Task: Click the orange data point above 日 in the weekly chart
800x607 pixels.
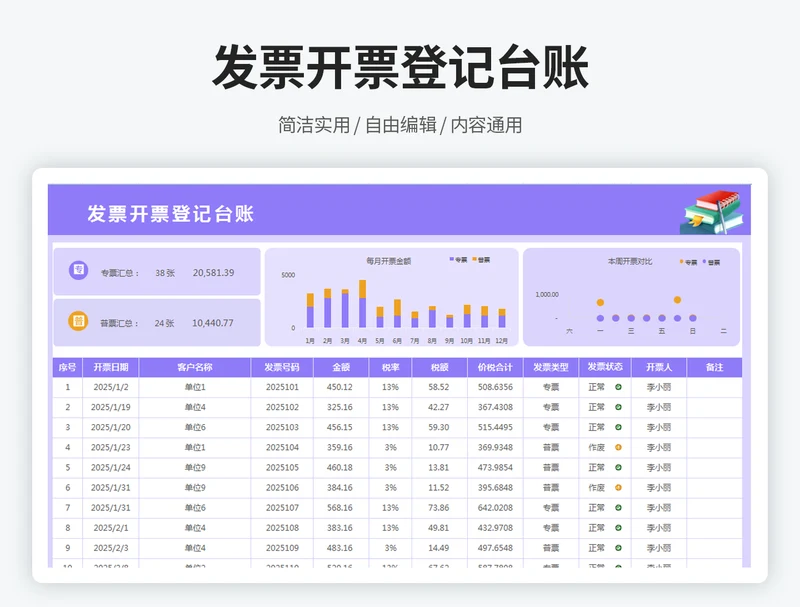Action: pos(678,300)
